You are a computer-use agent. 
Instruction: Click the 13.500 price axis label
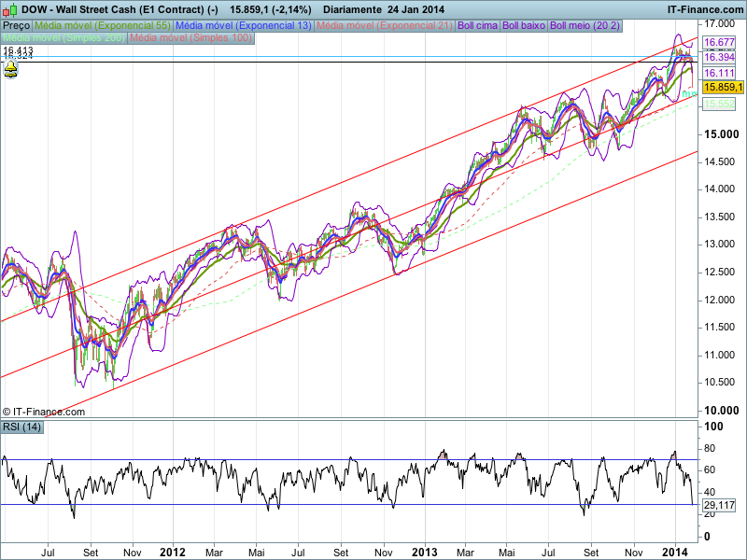(x=719, y=217)
